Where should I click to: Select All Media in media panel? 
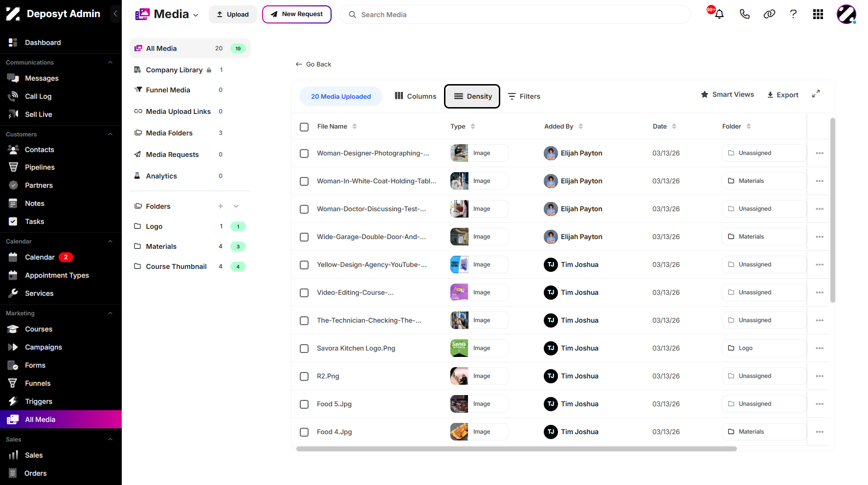point(190,48)
